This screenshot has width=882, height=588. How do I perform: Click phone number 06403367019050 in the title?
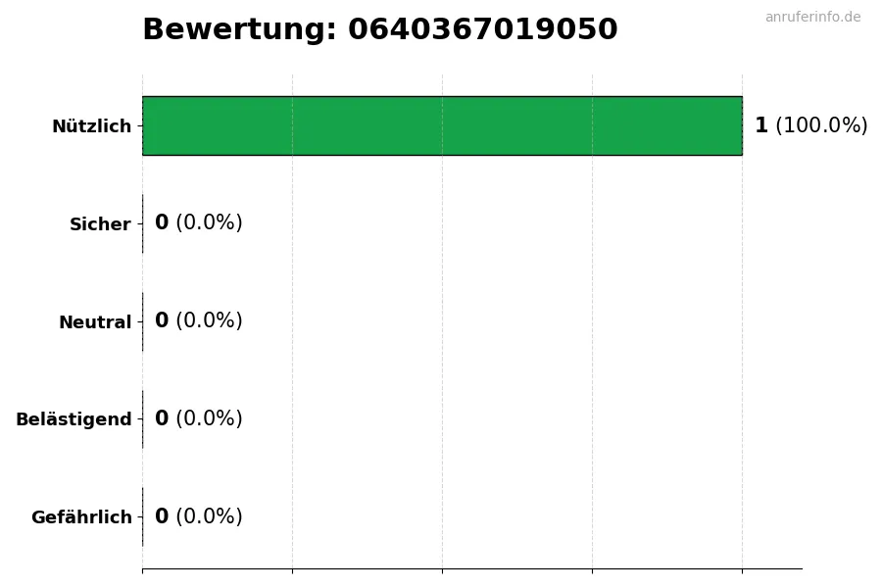pos(482,30)
